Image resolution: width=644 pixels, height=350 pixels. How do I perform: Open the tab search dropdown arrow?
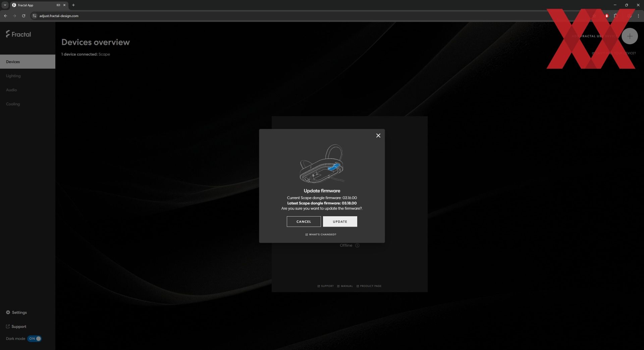(x=5, y=5)
